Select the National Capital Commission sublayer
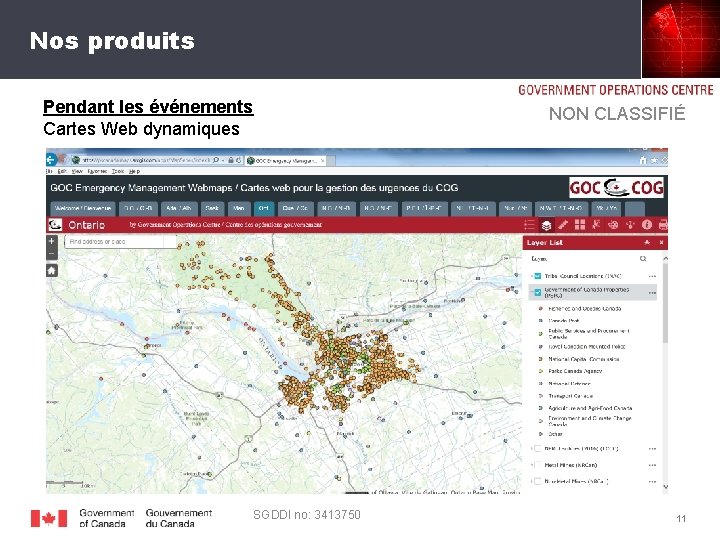This screenshot has width=720, height=540. 584,359
